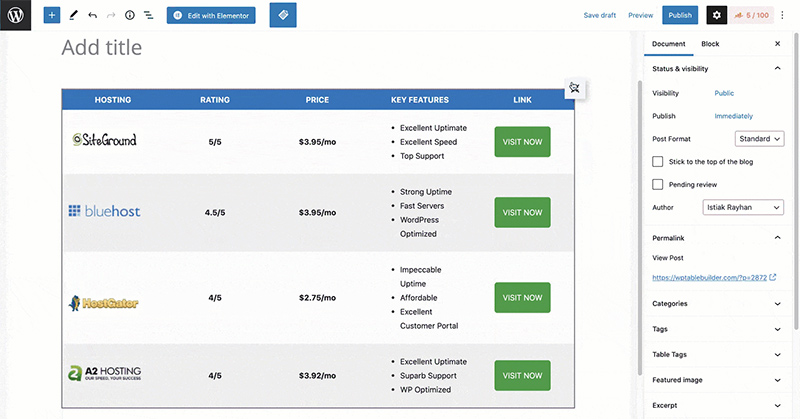Close the settings sidebar
The height and width of the screenshot is (419, 800).
point(778,44)
